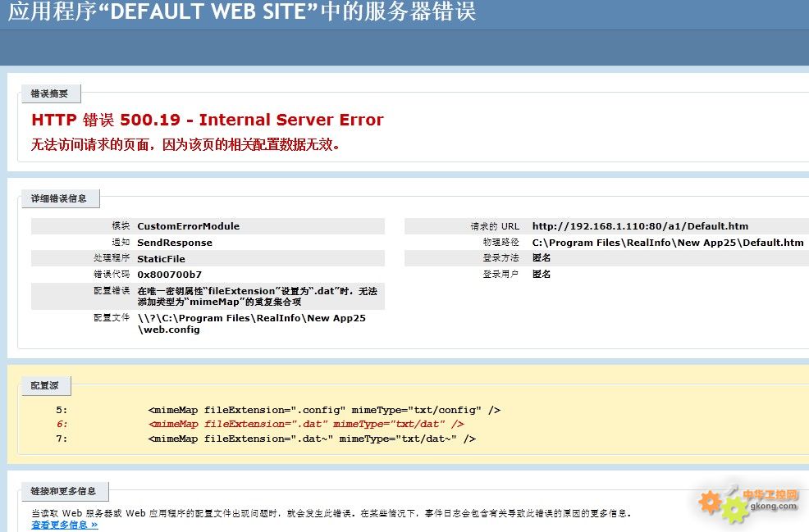Click the orange gear watermark logo
809x532 pixels.
[x=722, y=506]
